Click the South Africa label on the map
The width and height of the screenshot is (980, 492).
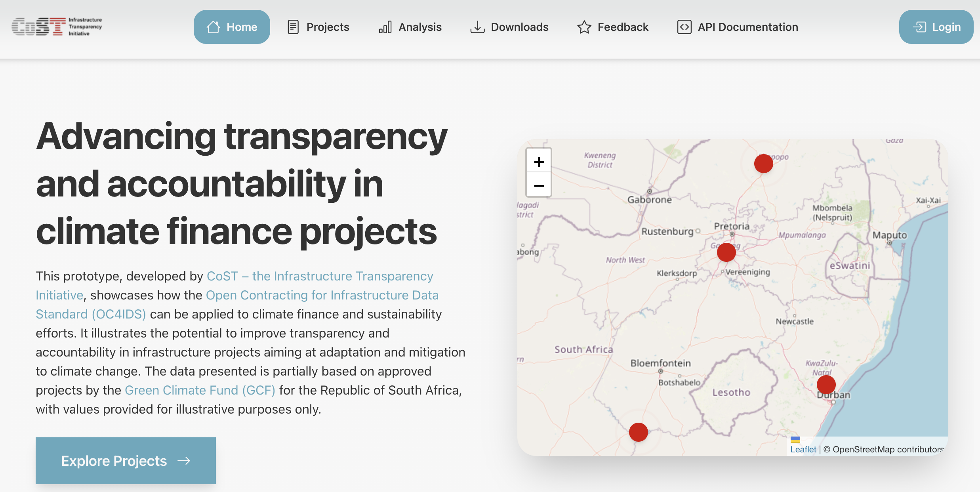coord(583,349)
